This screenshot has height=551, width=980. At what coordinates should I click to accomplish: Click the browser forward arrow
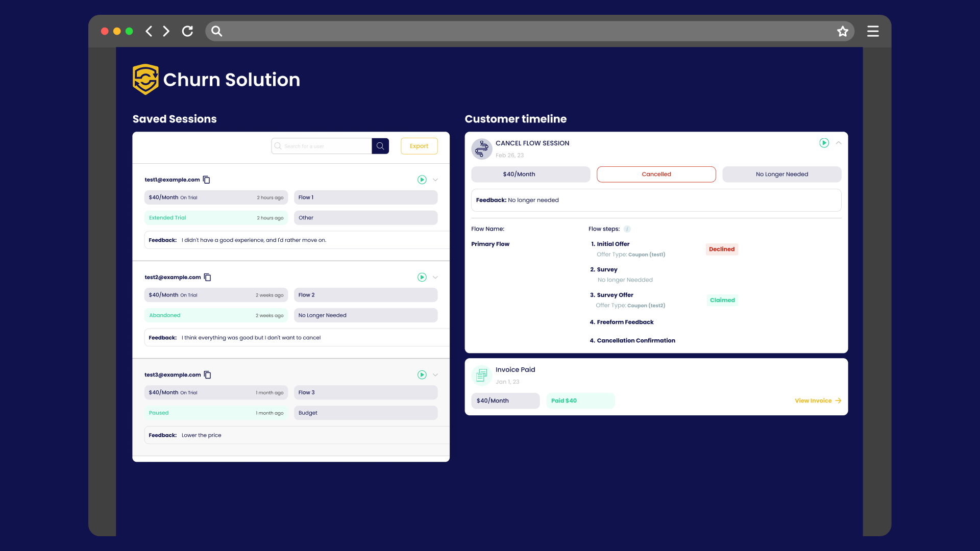pyautogui.click(x=166, y=31)
